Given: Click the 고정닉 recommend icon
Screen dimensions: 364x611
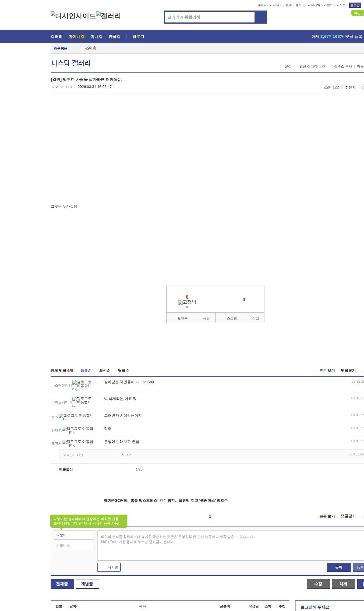Looking at the screenshot, I should click(x=187, y=302).
